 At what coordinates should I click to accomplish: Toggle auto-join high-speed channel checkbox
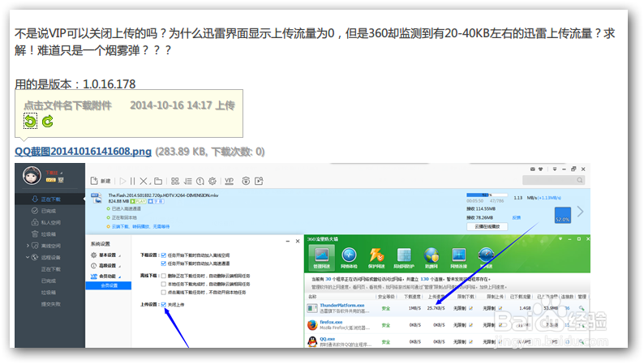click(x=164, y=263)
